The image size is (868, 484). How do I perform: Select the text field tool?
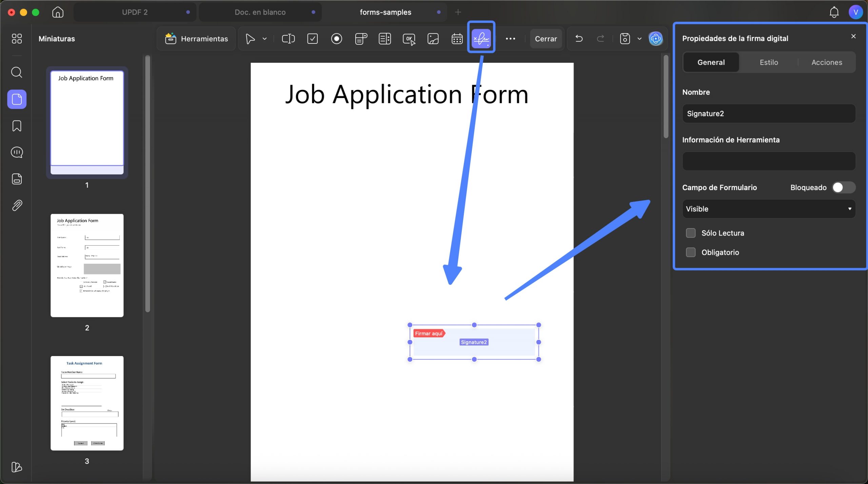[x=288, y=39]
